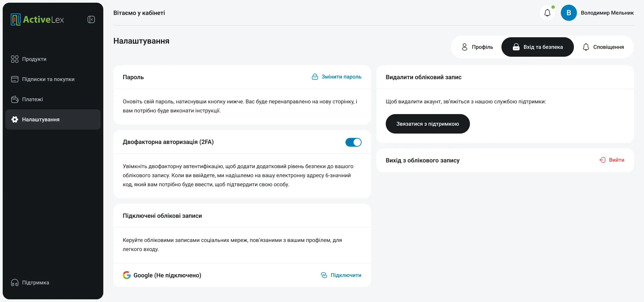Collapse the sidebar panel icon
644x302 pixels.
(x=91, y=19)
